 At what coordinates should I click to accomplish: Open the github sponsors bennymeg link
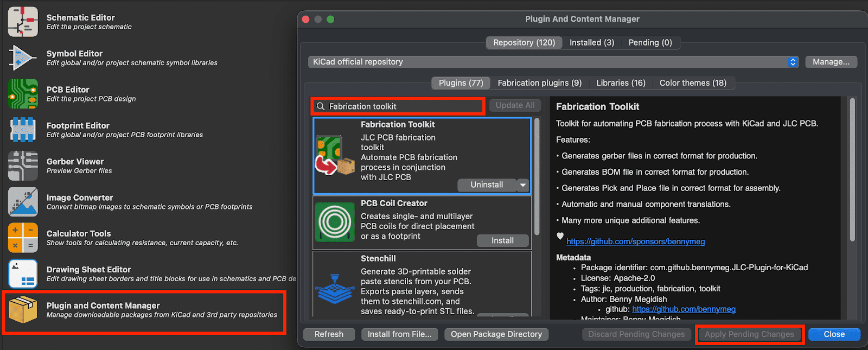pos(635,241)
